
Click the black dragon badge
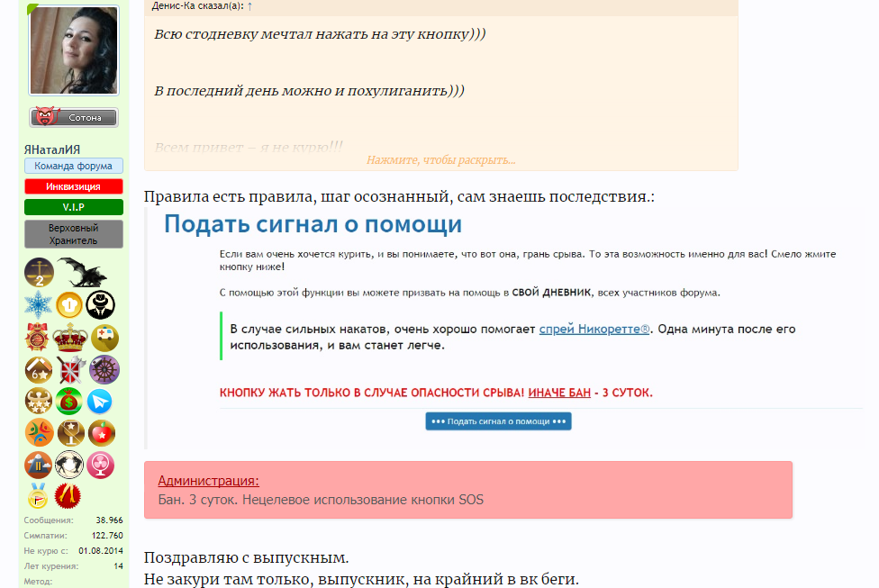tap(82, 272)
